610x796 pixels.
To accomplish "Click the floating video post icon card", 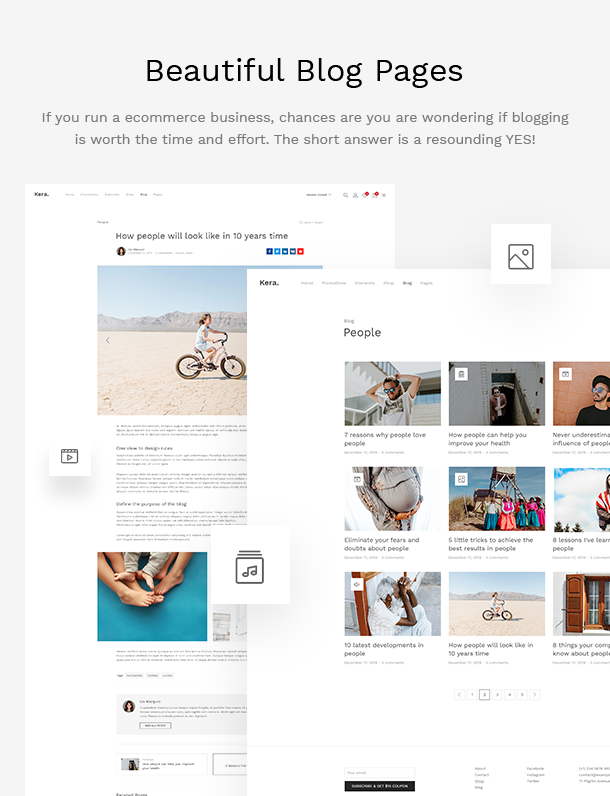I will click(x=70, y=455).
